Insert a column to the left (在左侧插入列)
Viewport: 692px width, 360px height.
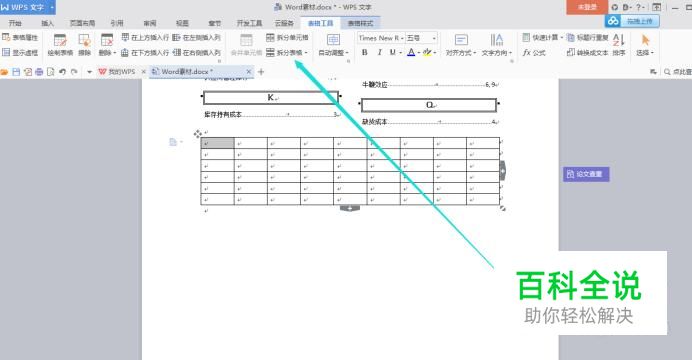click(x=196, y=38)
